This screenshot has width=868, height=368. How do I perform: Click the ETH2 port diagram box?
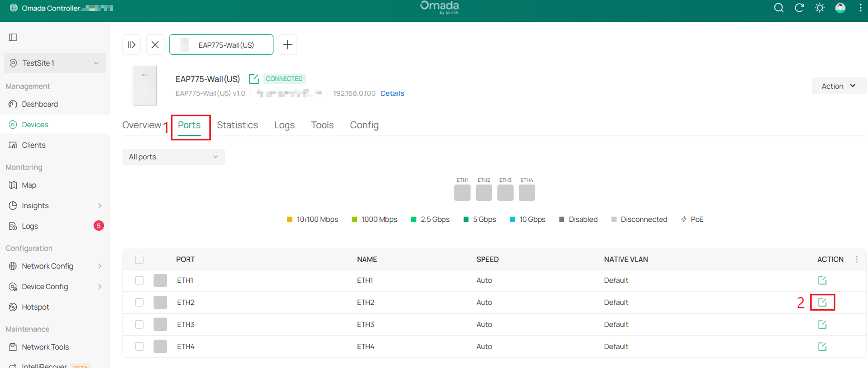click(484, 193)
